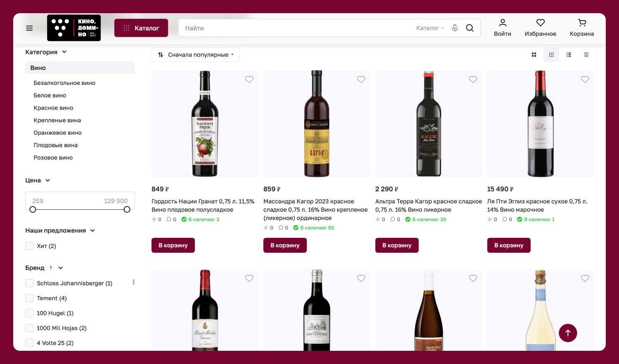Open the Сначала популярные sort dropdown
Screen dimensions: 619x364
[196, 55]
